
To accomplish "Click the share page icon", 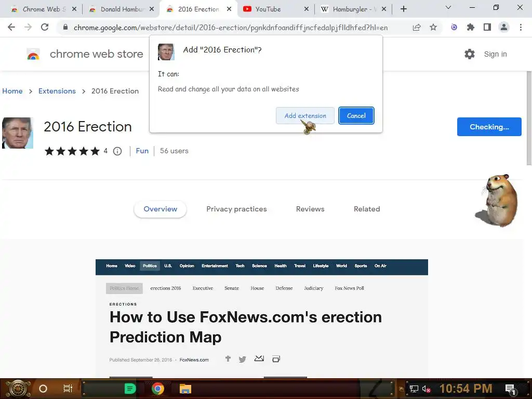I will point(417,28).
